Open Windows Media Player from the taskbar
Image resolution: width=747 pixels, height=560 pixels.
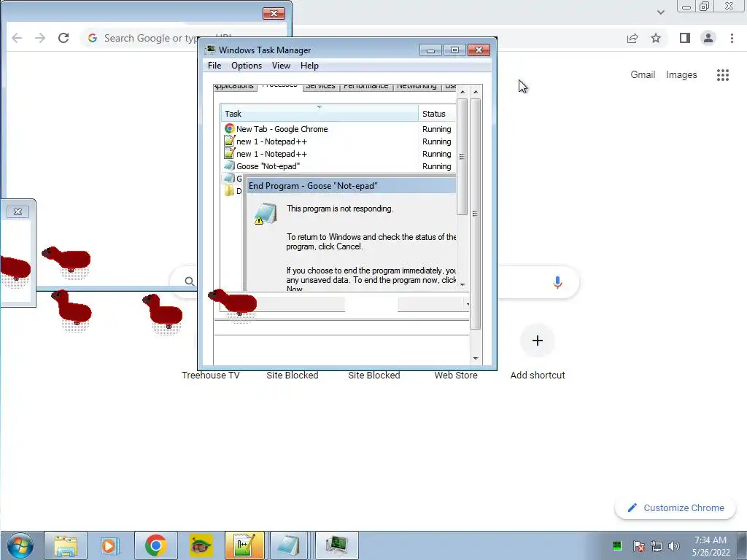tap(110, 545)
